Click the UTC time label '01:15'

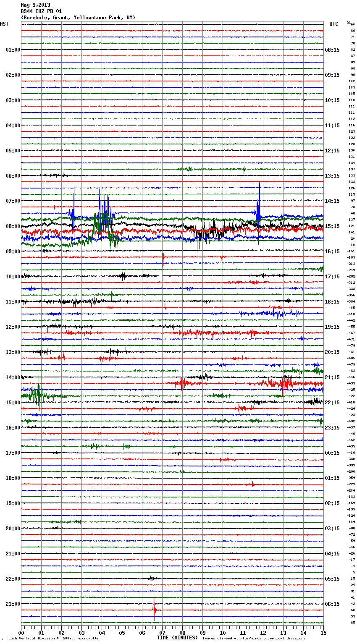pyautogui.click(x=332, y=478)
